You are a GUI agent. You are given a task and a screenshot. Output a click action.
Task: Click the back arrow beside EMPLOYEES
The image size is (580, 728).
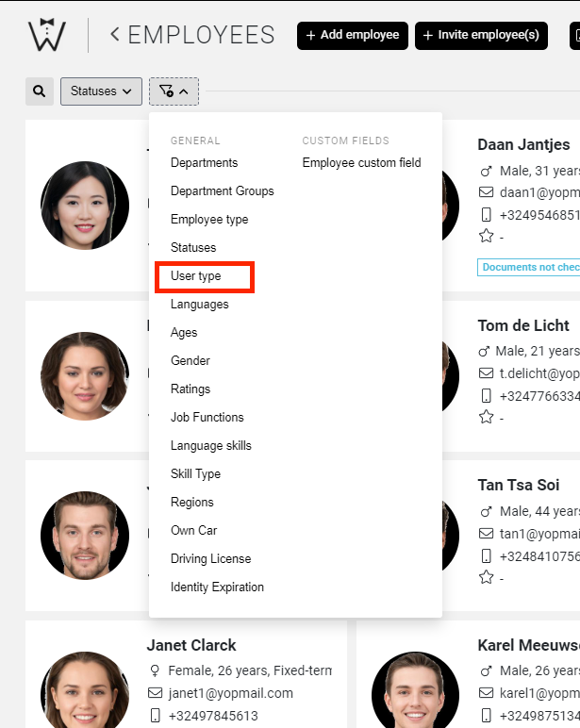[x=115, y=36]
